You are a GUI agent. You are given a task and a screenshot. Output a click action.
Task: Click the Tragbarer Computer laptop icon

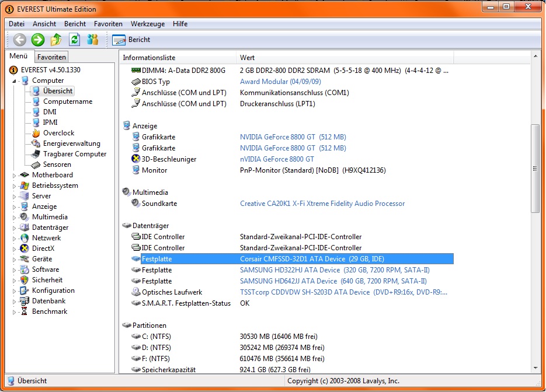36,154
